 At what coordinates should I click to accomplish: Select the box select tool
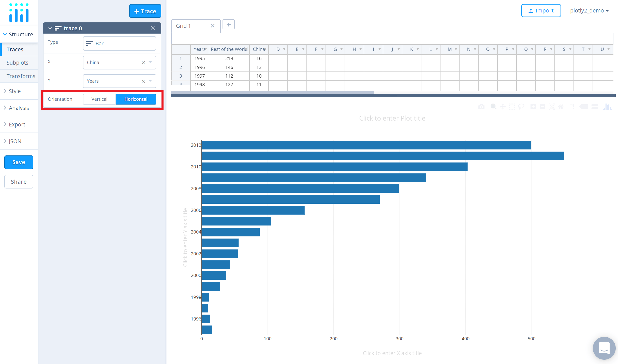[x=512, y=107]
